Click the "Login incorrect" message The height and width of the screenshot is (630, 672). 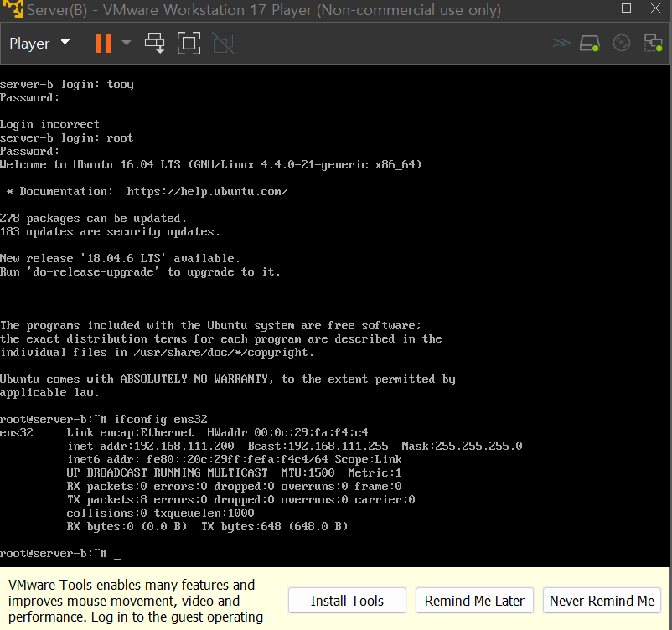pos(49,124)
